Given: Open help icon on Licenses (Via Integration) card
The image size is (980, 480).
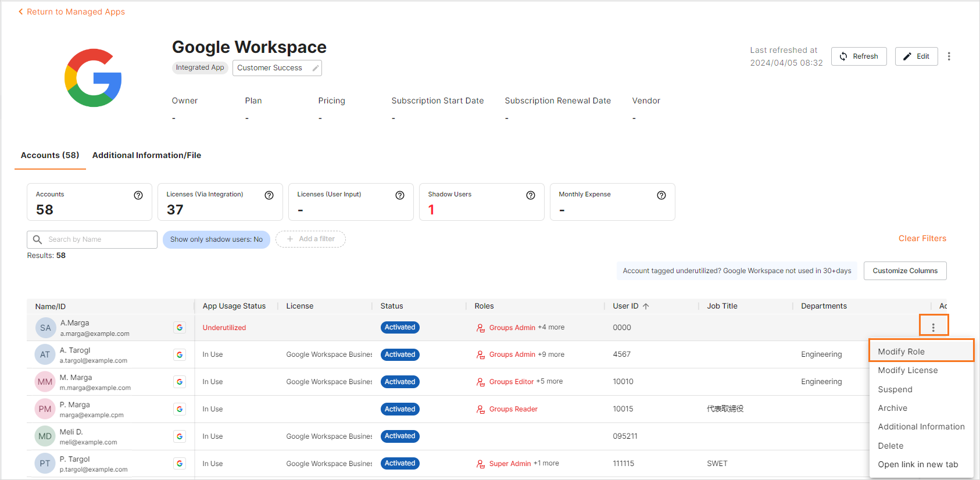Looking at the screenshot, I should point(269,195).
